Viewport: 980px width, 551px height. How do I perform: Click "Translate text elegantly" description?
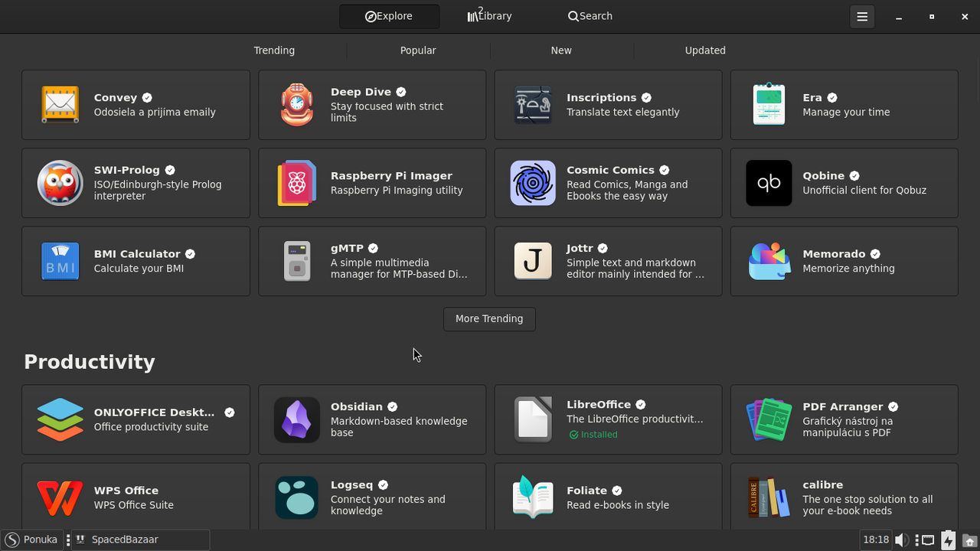[623, 112]
